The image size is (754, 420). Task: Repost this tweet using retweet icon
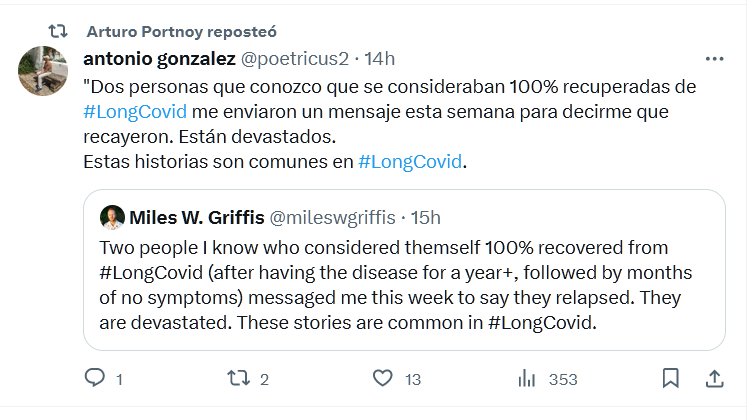point(239,379)
